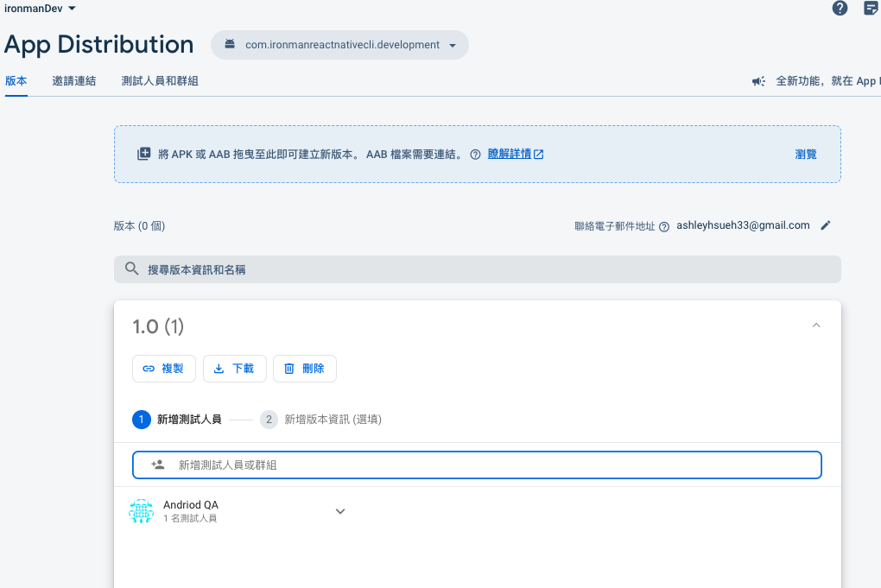The height and width of the screenshot is (588, 881).
Task: Open the release notes icon at top right
Action: (x=871, y=9)
